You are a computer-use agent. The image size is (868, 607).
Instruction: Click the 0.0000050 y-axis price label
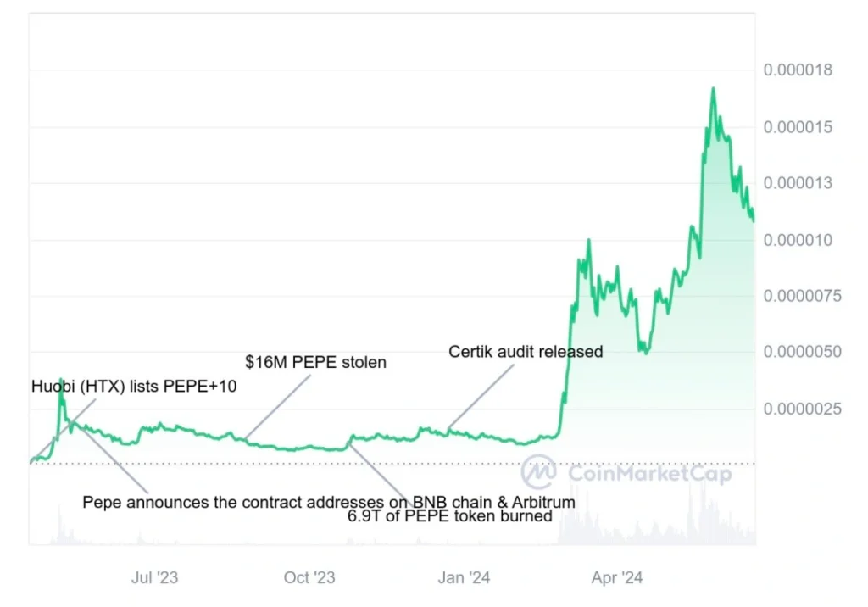(802, 352)
